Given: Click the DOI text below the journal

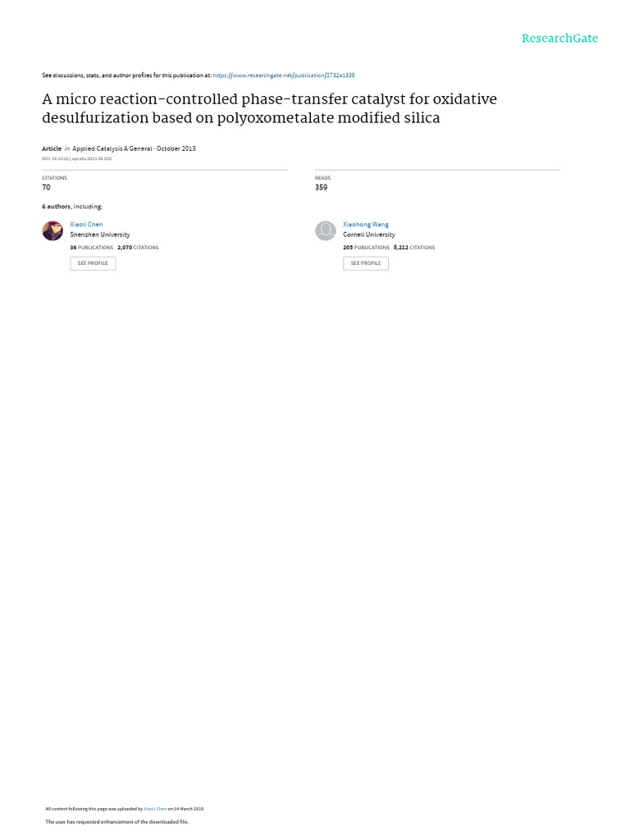Looking at the screenshot, I should (x=76, y=158).
